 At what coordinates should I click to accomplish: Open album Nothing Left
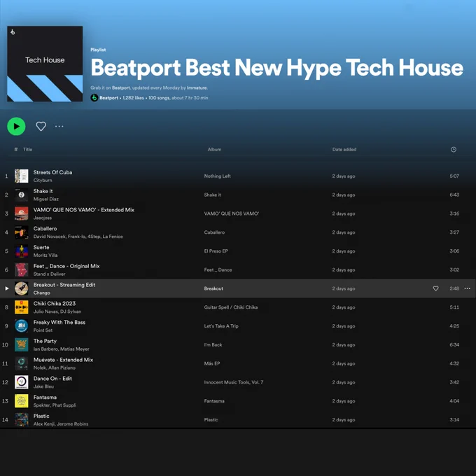pyautogui.click(x=218, y=176)
